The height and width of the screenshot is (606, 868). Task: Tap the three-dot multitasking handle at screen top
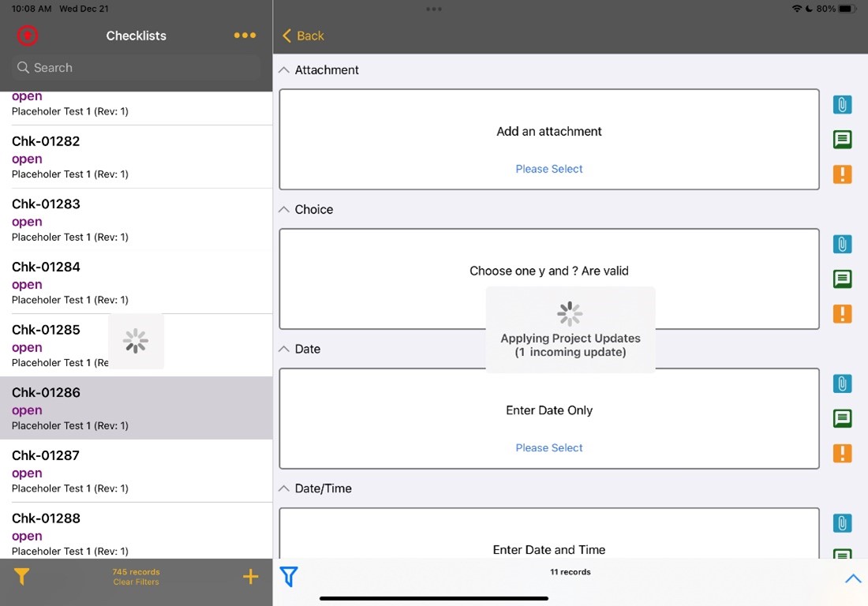tap(434, 9)
